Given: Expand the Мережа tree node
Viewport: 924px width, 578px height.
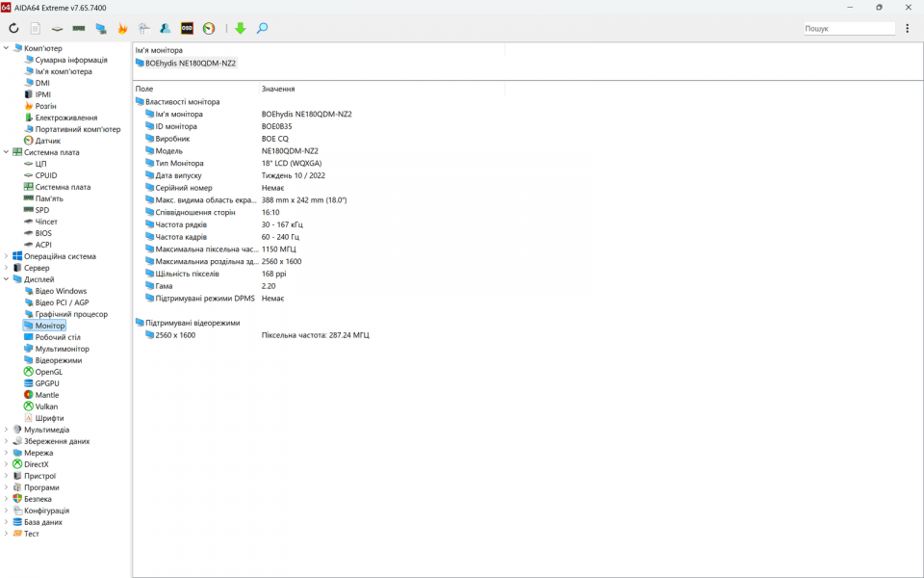Looking at the screenshot, I should (7, 453).
